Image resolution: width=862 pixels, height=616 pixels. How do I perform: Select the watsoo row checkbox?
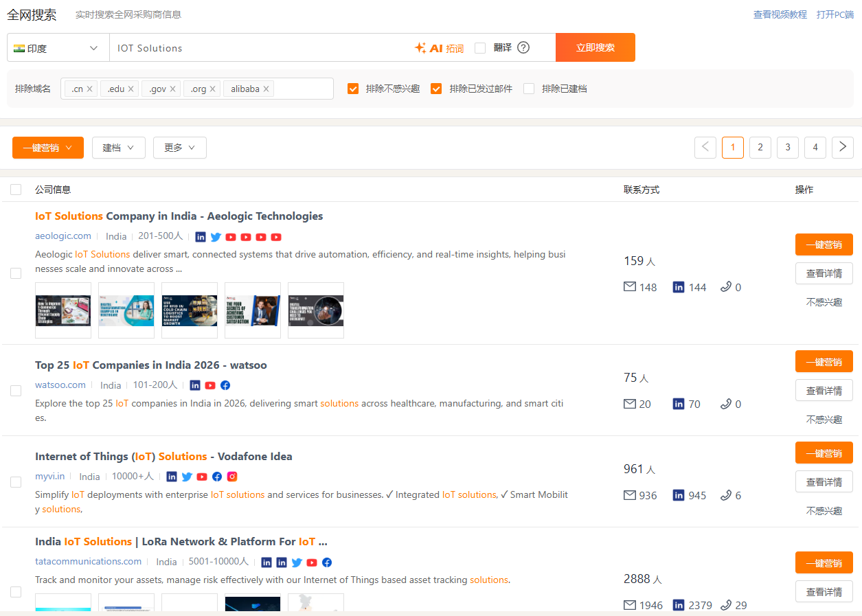[x=16, y=391]
